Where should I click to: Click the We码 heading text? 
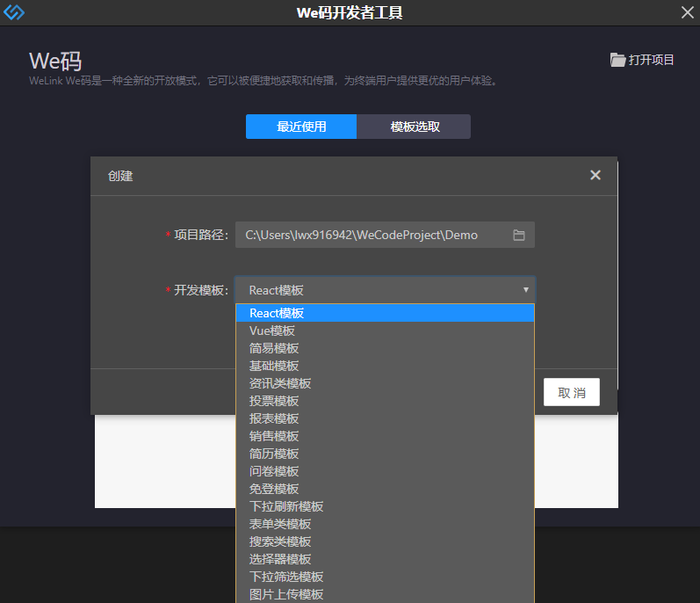point(56,62)
